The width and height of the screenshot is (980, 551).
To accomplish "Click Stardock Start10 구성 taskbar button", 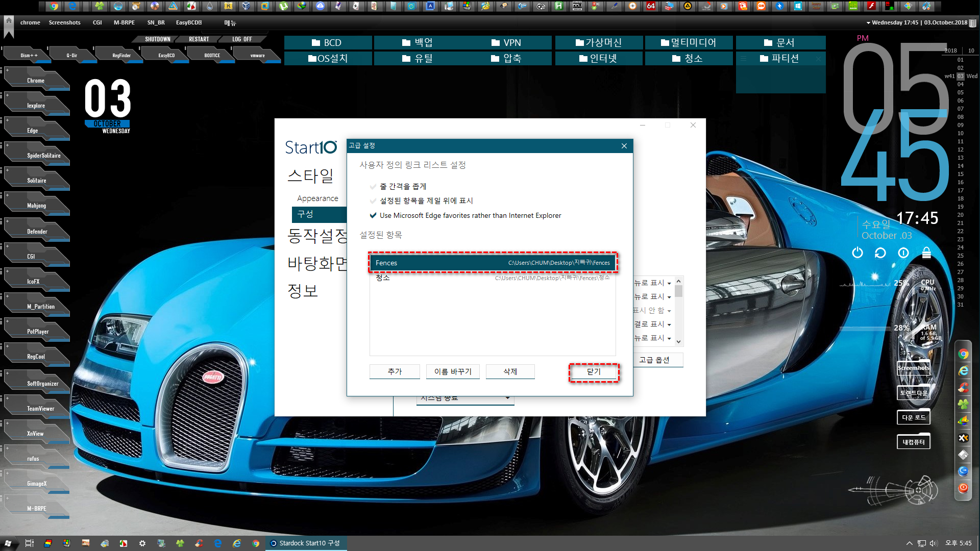I will 306,543.
